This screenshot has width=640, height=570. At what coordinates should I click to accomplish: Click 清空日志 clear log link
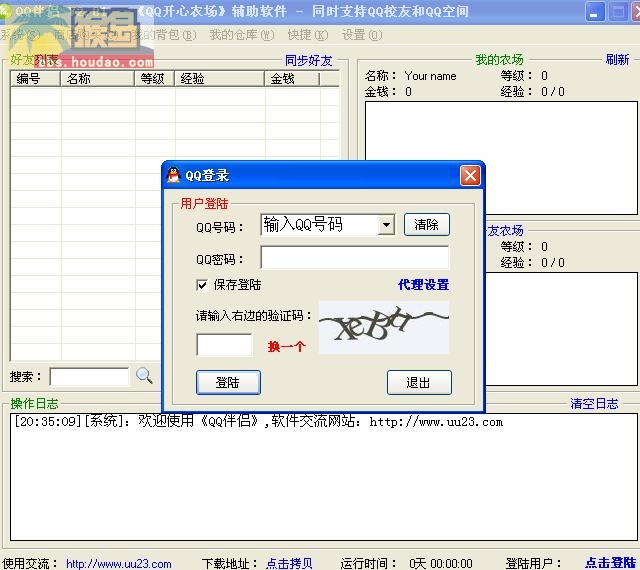pyautogui.click(x=594, y=404)
